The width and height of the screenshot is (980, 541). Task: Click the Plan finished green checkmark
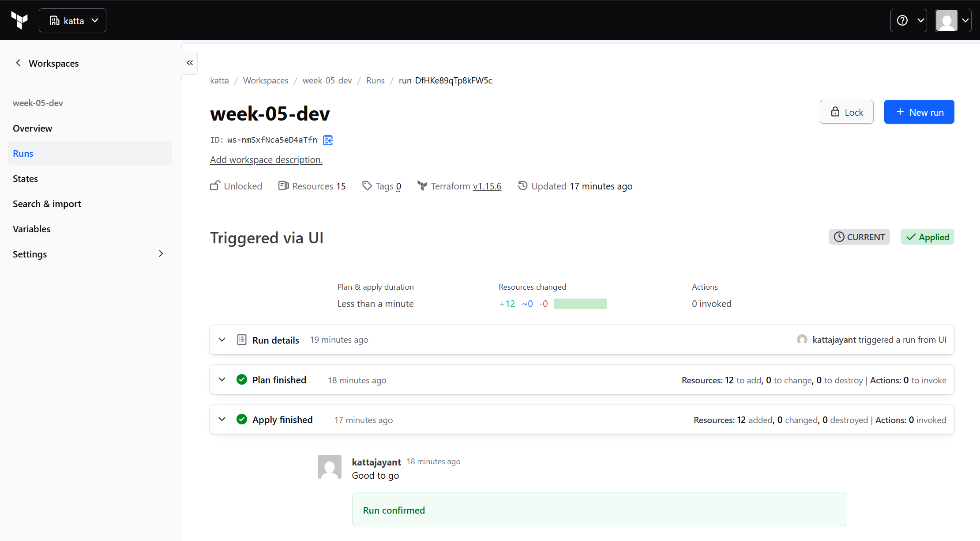[x=242, y=379]
